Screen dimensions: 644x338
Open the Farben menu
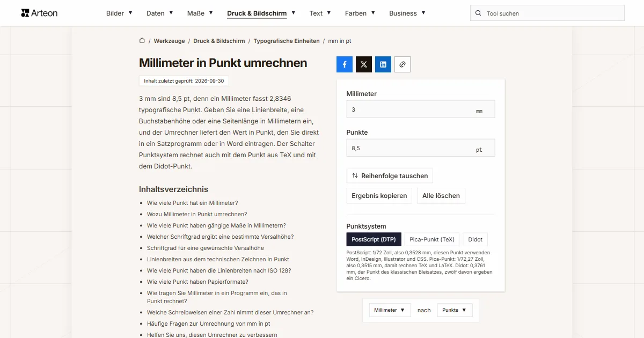(x=360, y=13)
